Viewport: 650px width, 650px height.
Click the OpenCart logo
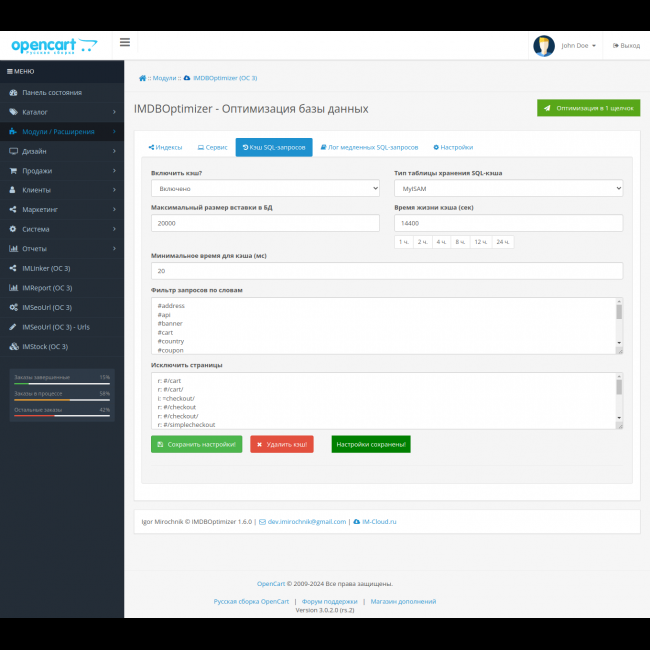coord(54,45)
